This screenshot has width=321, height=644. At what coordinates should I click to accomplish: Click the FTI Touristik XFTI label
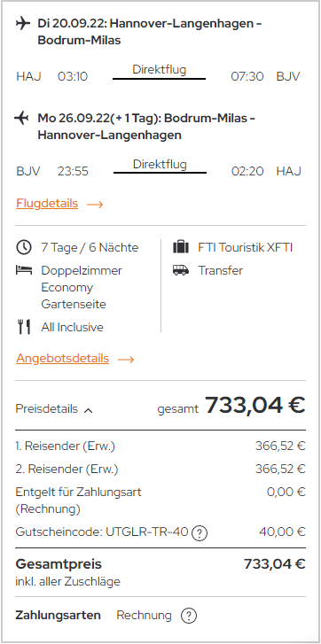[246, 247]
